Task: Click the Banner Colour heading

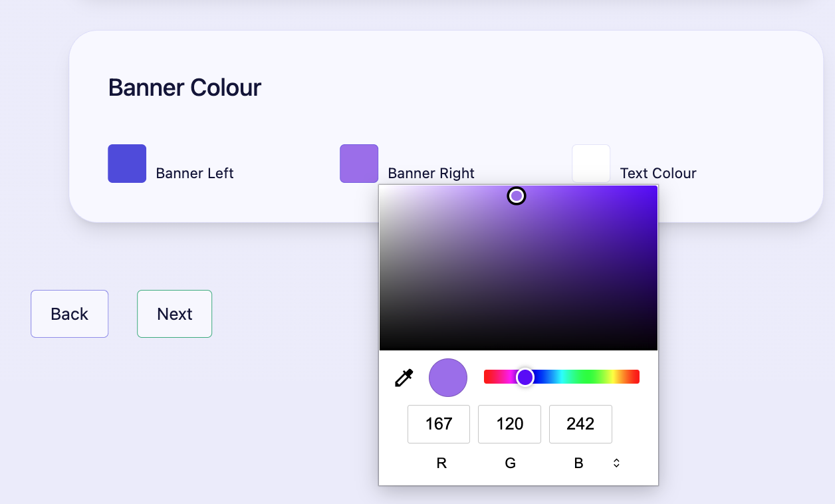Action: (185, 87)
